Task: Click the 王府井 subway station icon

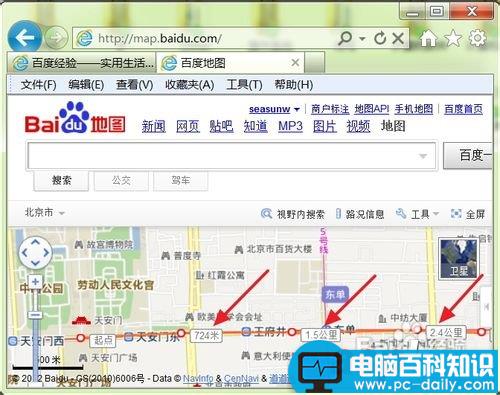Action: pos(246,331)
